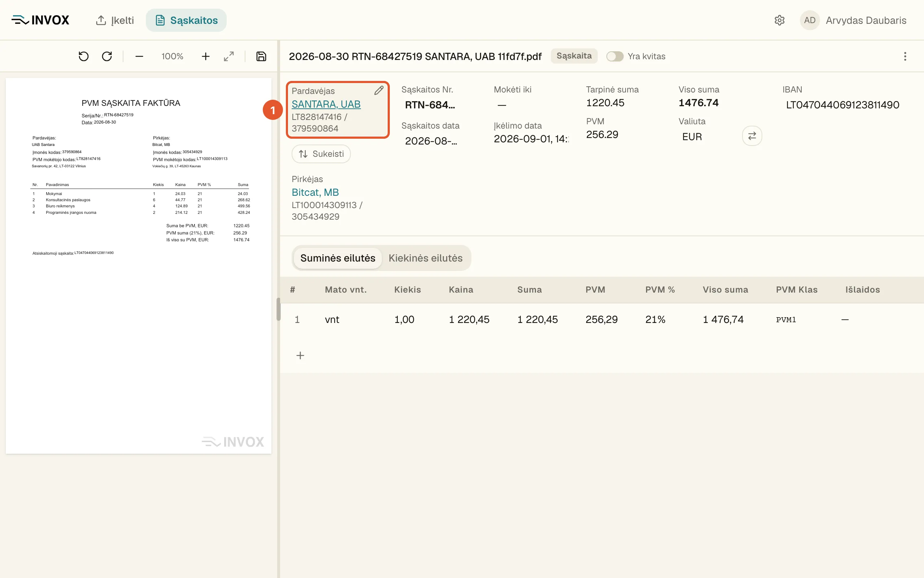Expand the PDF preview to fullscreen
The width and height of the screenshot is (924, 578).
tap(229, 57)
